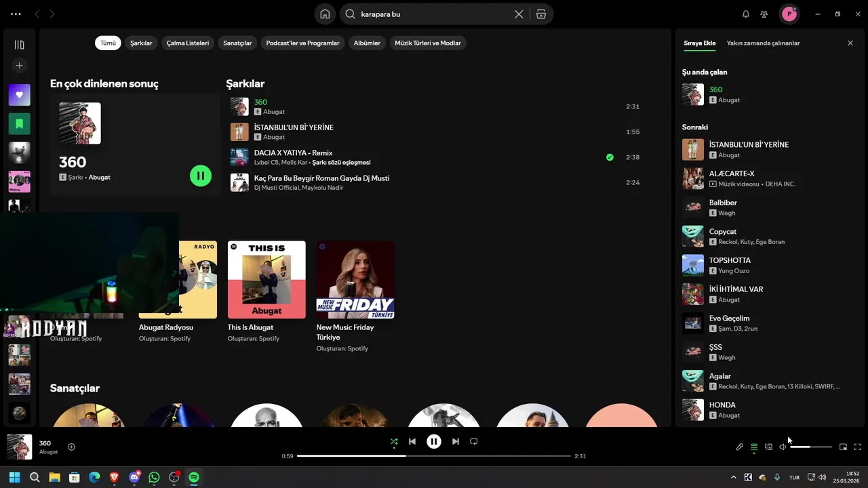Open WhatsApp from the taskbar

click(x=154, y=477)
